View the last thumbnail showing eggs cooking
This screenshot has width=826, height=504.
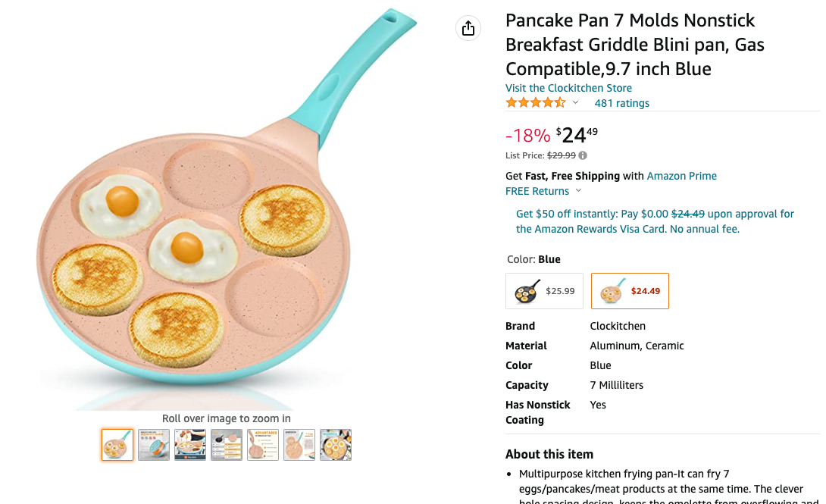click(x=336, y=445)
